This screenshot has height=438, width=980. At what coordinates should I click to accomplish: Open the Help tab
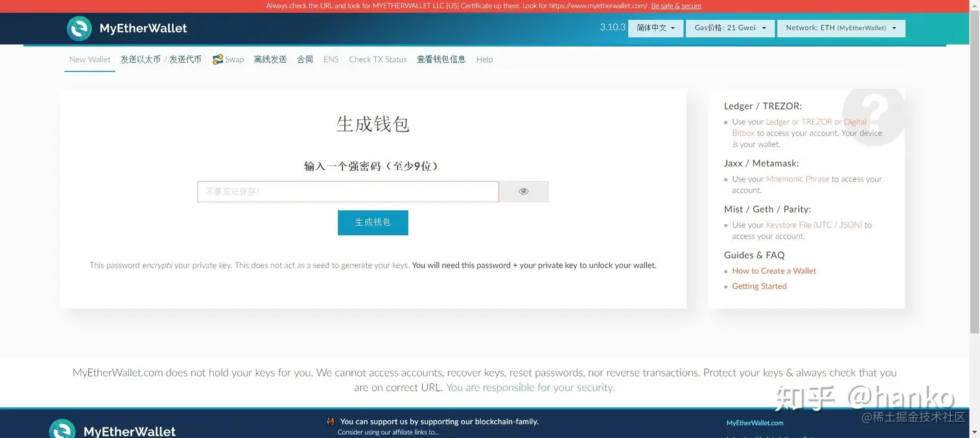click(x=484, y=60)
